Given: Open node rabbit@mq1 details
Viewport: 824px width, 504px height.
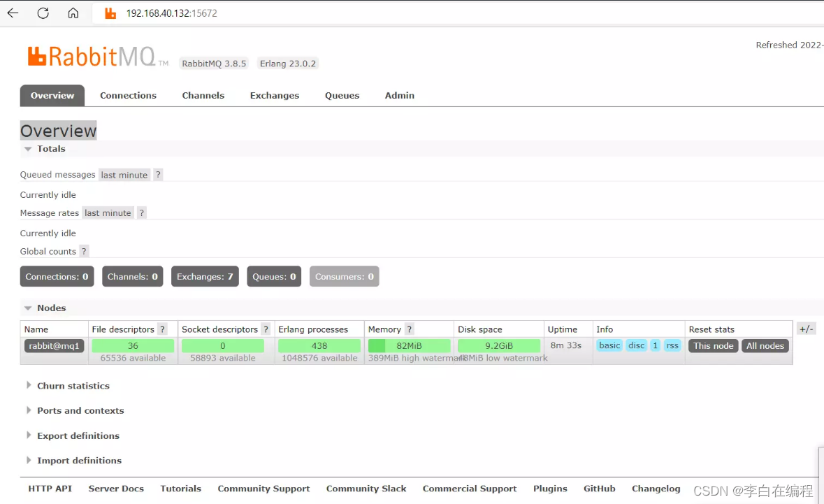Looking at the screenshot, I should [54, 346].
